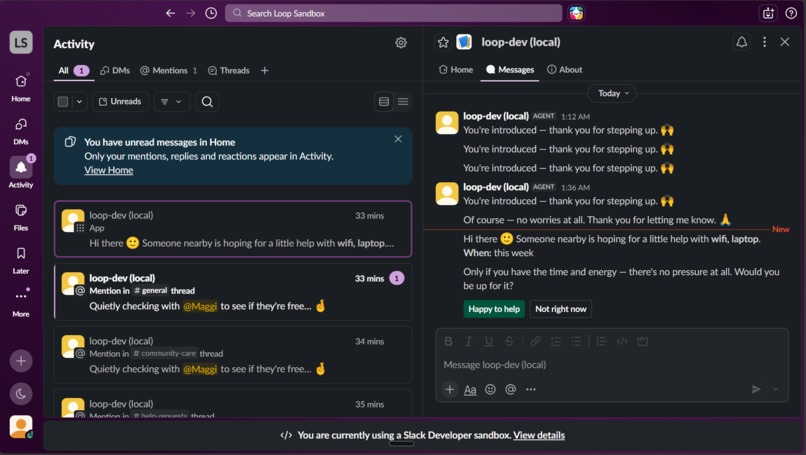The image size is (806, 455).
Task: Open the LS workspace switcher
Action: (x=21, y=42)
